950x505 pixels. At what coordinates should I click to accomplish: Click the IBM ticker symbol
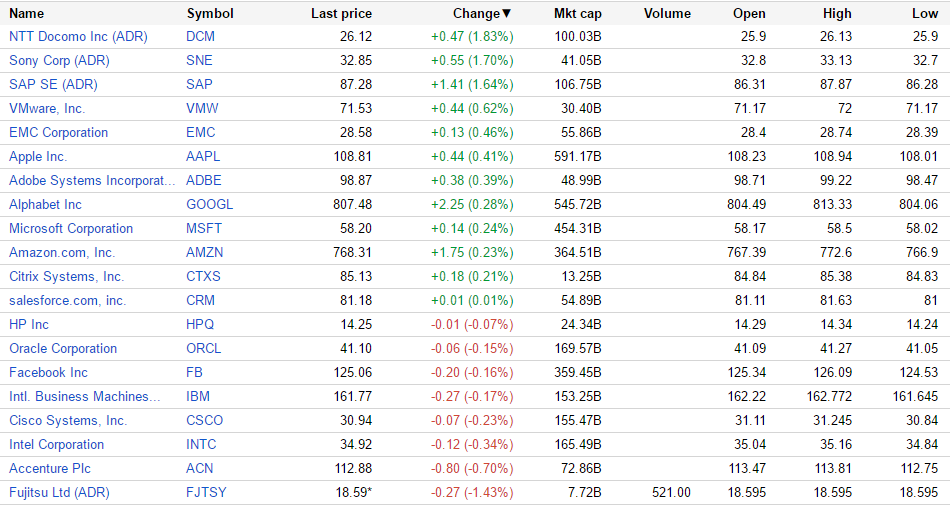coord(198,396)
